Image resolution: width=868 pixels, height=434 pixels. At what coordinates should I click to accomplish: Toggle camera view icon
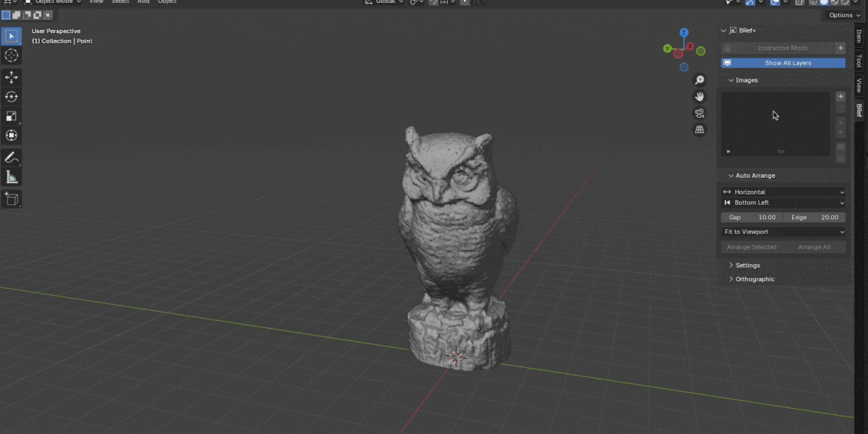click(699, 113)
